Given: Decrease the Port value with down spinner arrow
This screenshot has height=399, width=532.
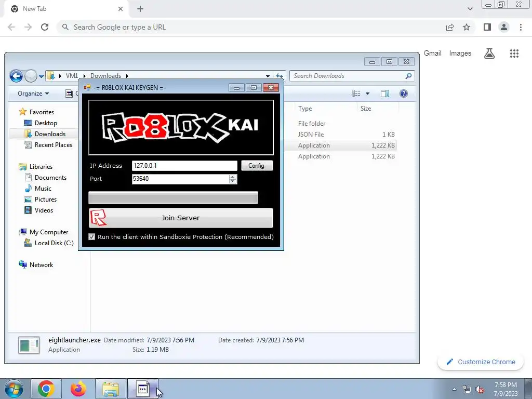Looking at the screenshot, I should [233, 181].
